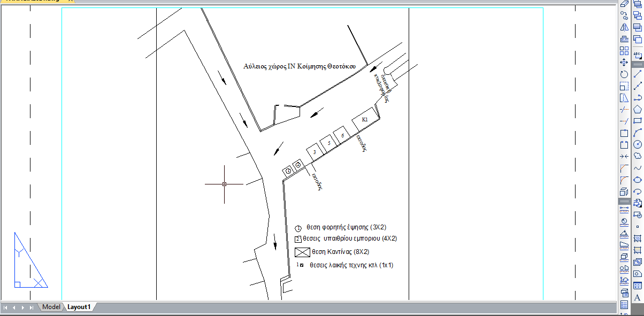Open the Hatch tool
Screen dimensions: 644x316
pos(637,238)
